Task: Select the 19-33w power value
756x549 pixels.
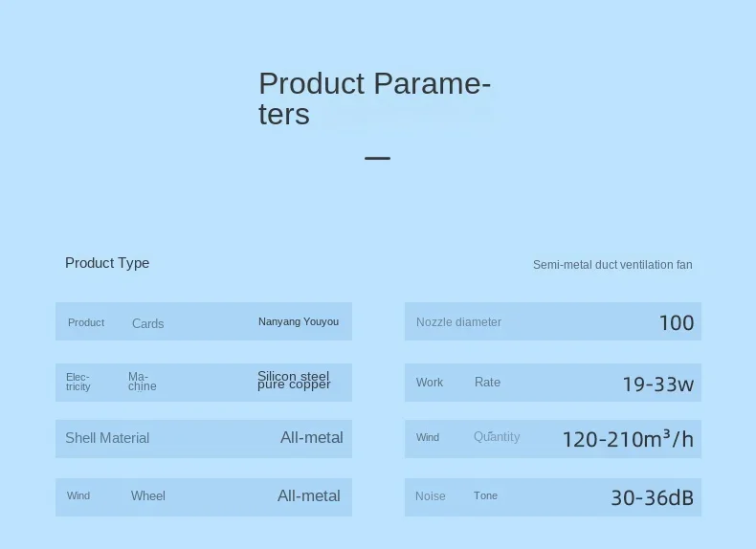Action: [657, 384]
